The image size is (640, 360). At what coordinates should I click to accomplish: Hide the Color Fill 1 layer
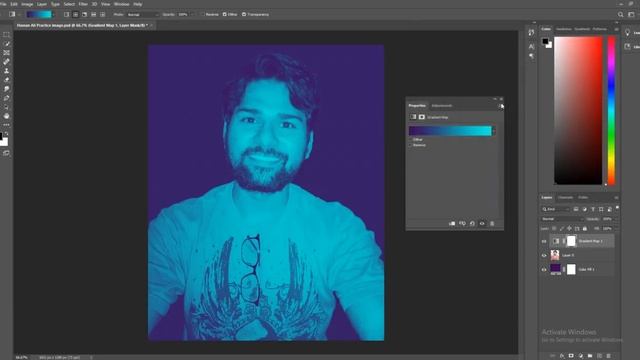coord(544,269)
